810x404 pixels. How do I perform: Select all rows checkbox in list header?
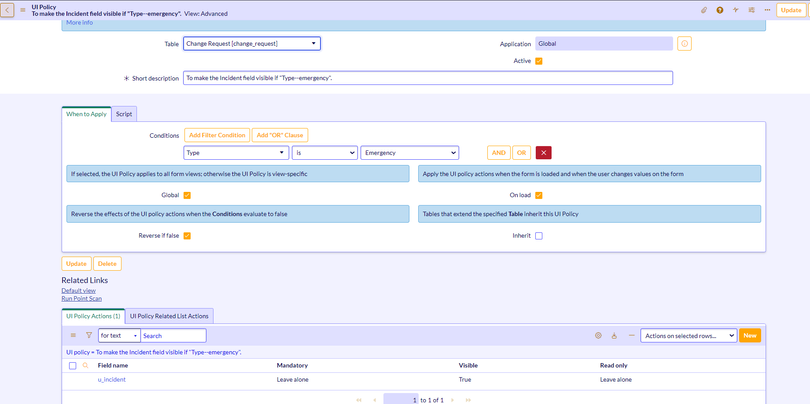point(72,366)
